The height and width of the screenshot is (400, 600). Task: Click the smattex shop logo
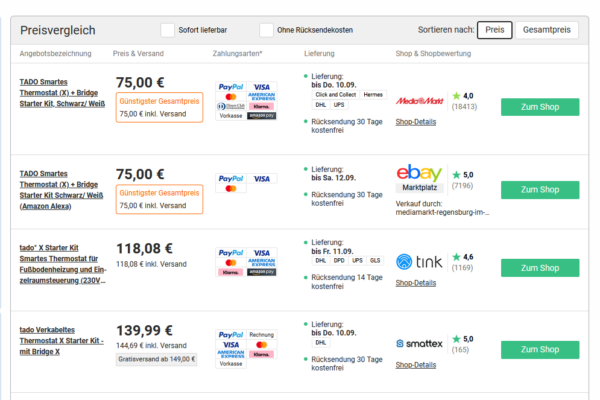(419, 344)
